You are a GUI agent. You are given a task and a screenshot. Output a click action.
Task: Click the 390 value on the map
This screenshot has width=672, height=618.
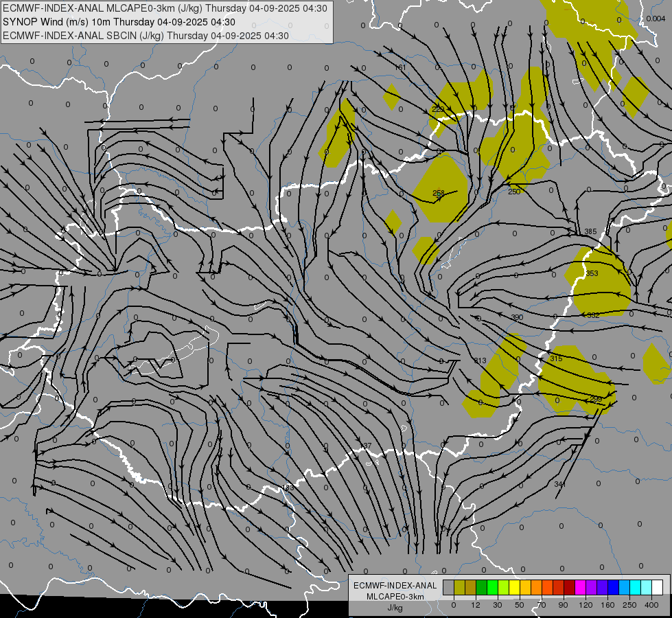point(517,317)
